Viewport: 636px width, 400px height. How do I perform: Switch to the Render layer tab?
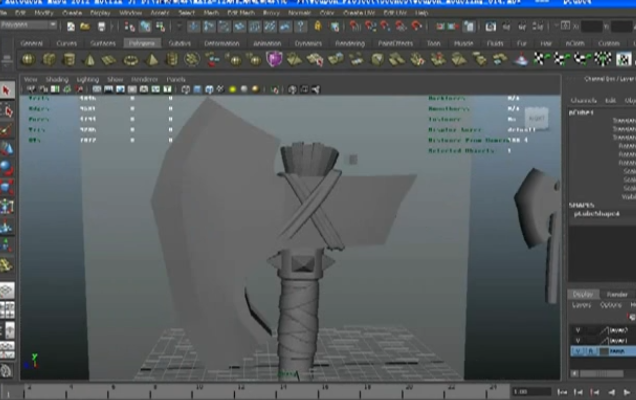coord(616,294)
